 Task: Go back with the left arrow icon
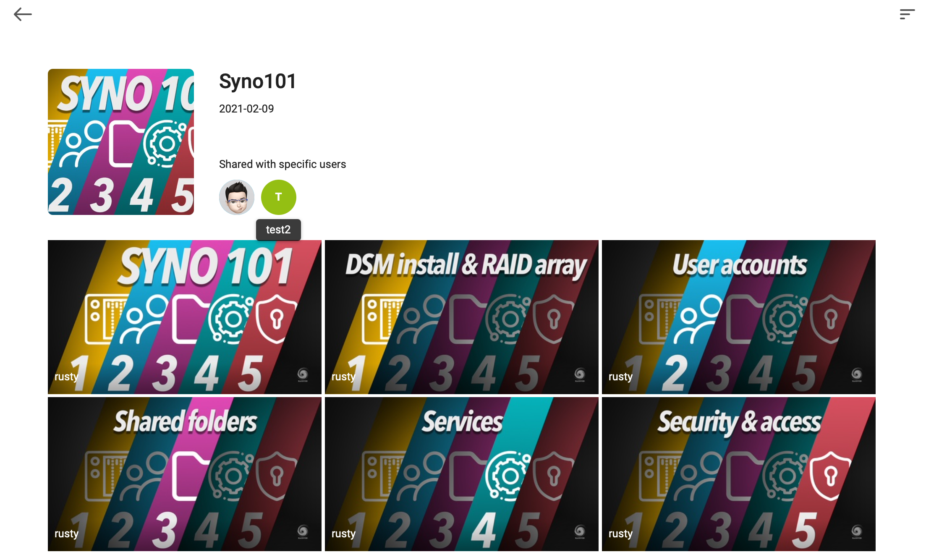pos(23,14)
